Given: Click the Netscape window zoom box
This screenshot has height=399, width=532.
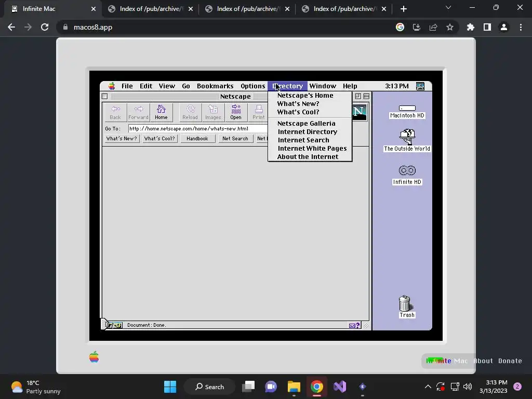Looking at the screenshot, I should pyautogui.click(x=358, y=96).
